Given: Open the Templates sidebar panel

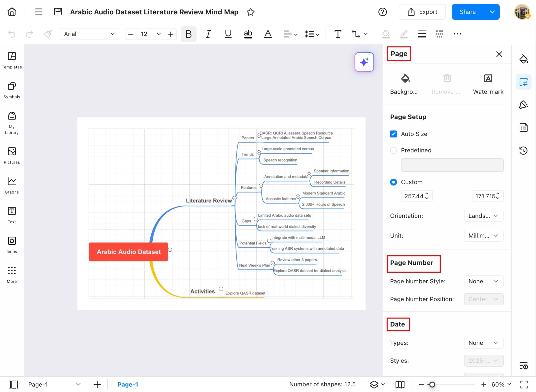Looking at the screenshot, I should 12,60.
